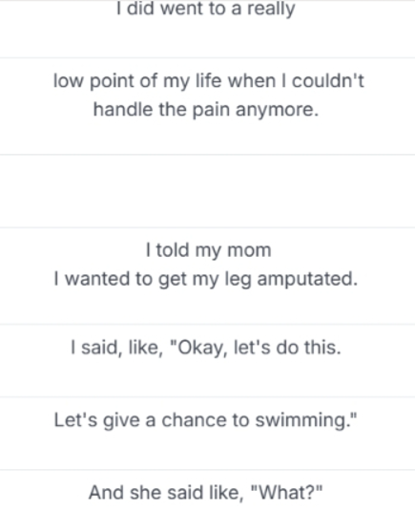
Task: Click the line "handle the pain anymore."
Action: [206, 110]
